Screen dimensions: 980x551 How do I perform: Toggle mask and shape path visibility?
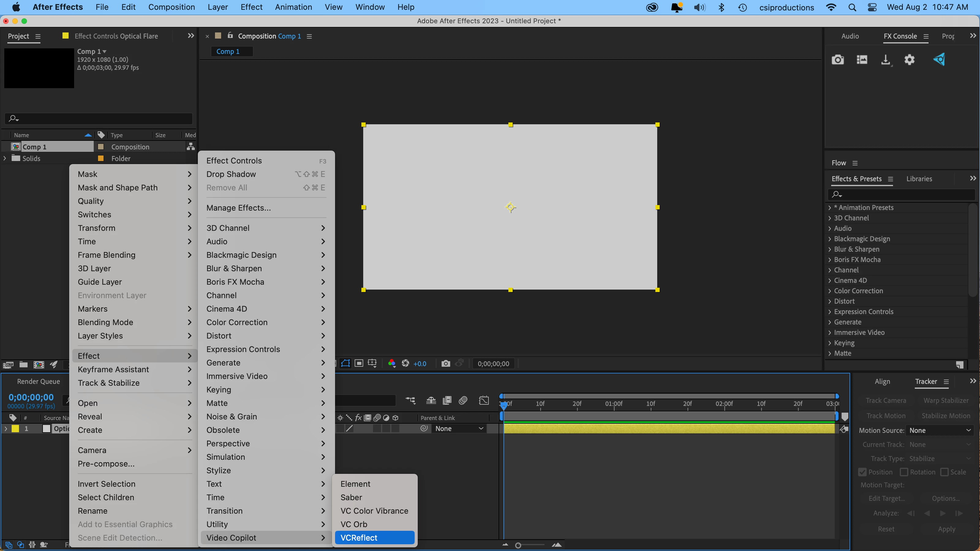tap(345, 363)
